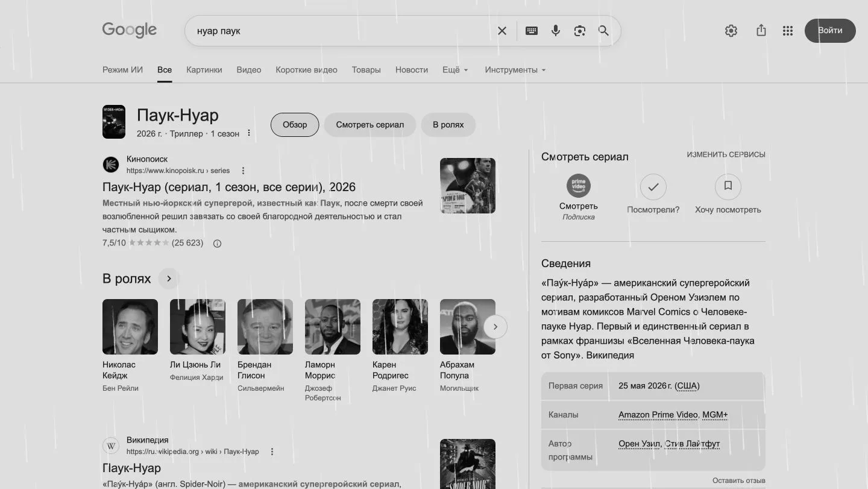Switch to the Видео tab

249,70
